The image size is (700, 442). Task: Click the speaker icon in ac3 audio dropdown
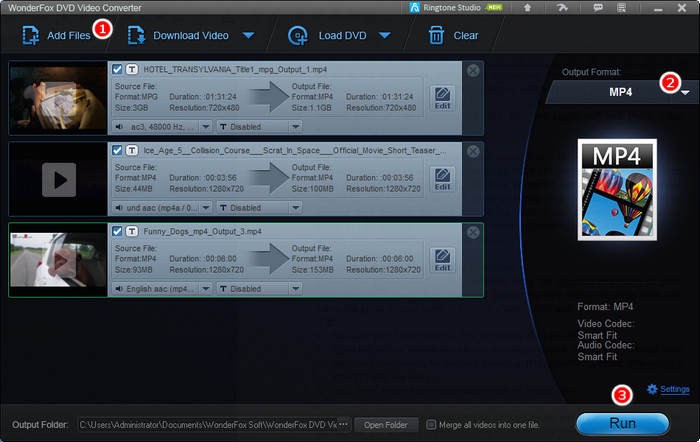119,127
